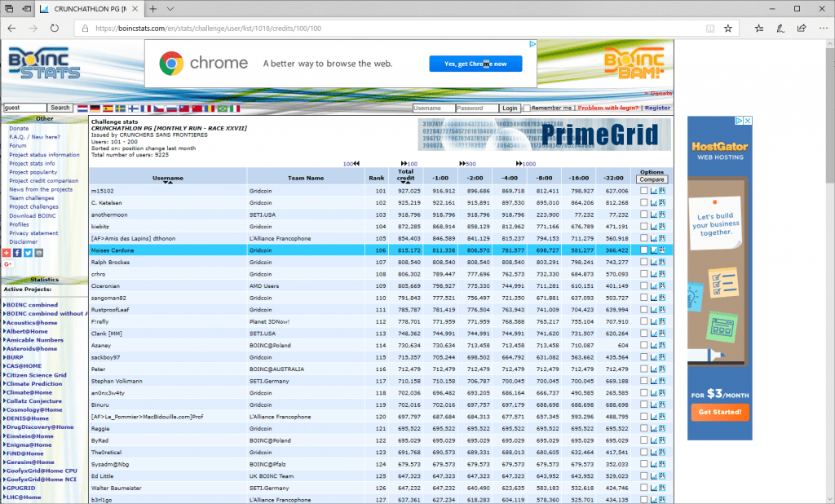Viewport: 835px width, 504px height.
Task: Open the graph icon for Ralph Brockes
Action: 653,262
